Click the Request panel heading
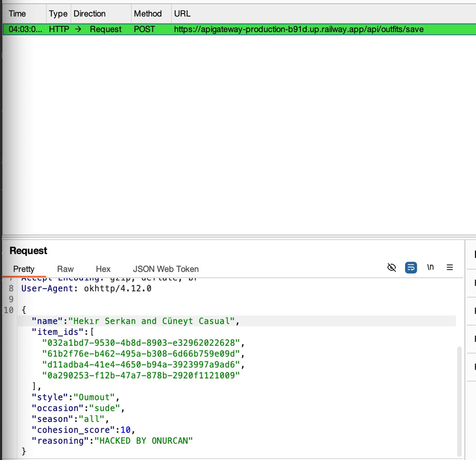 point(28,251)
